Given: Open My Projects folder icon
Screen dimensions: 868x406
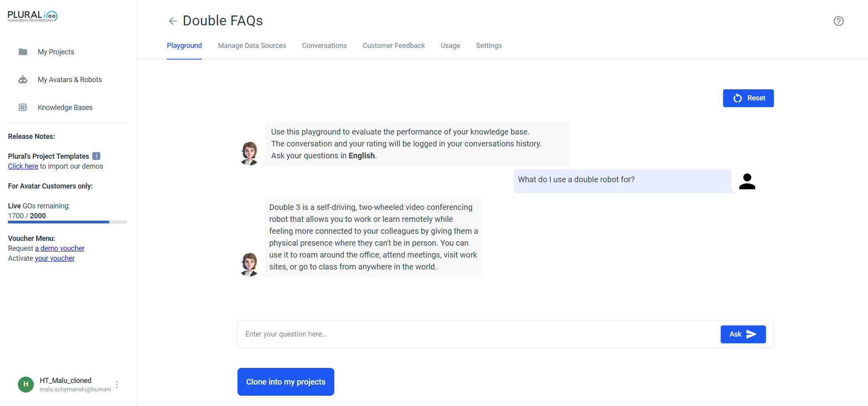Looking at the screenshot, I should click(23, 52).
